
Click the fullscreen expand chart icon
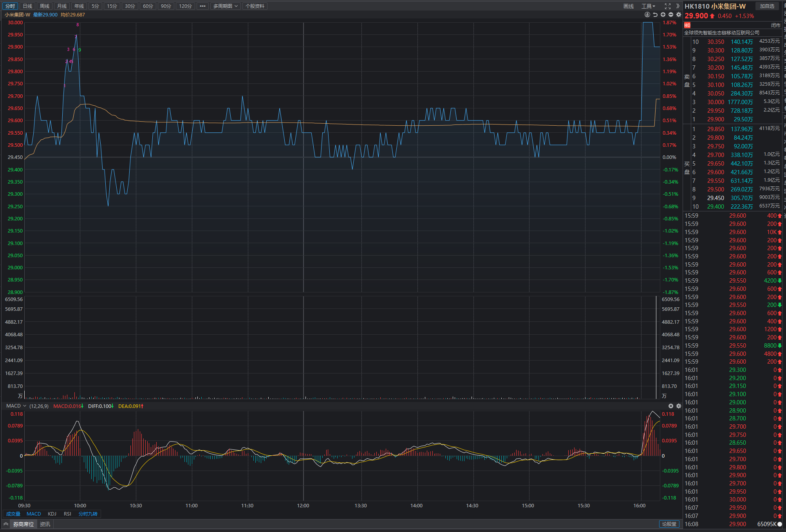click(x=668, y=6)
